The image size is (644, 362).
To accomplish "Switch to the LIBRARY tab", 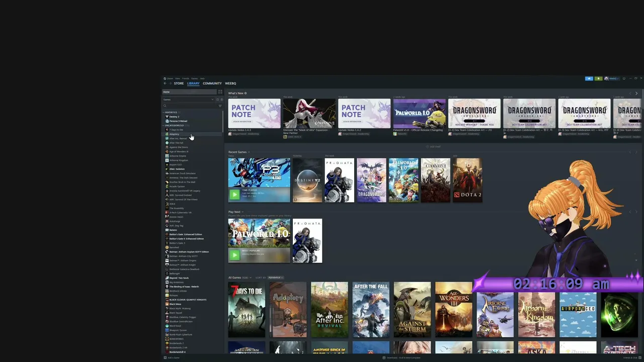I will coord(193,83).
